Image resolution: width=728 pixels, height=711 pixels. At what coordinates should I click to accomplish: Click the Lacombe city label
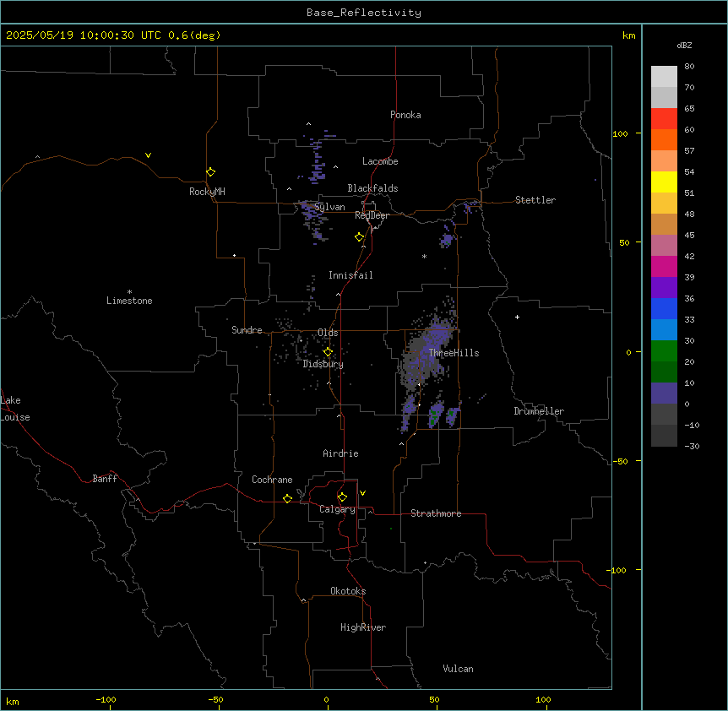(x=380, y=161)
